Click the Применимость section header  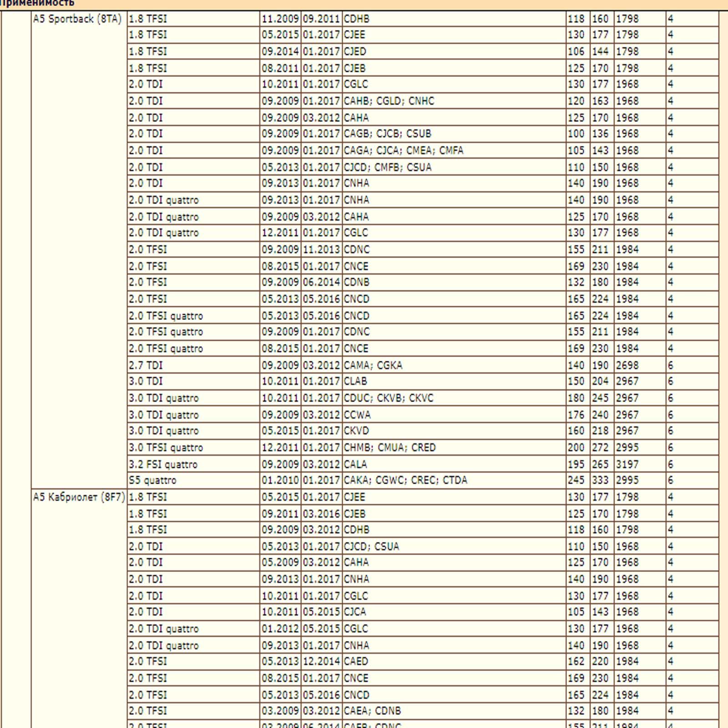click(x=37, y=4)
